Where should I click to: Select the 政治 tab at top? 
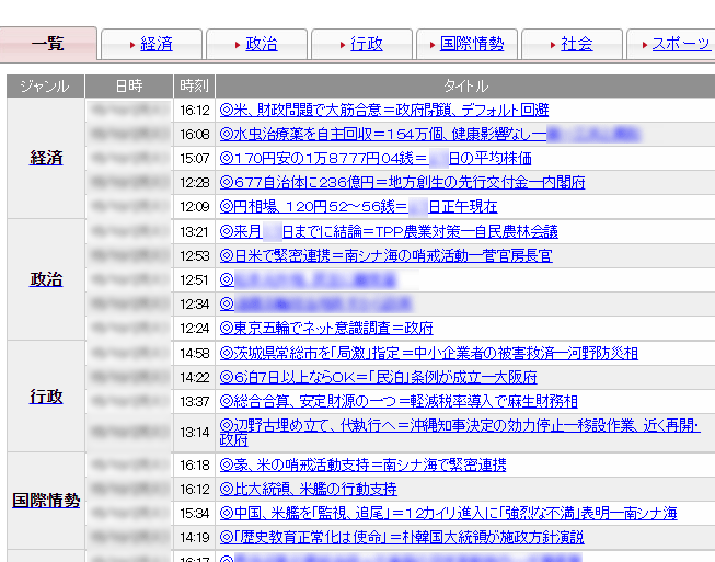click(x=261, y=44)
